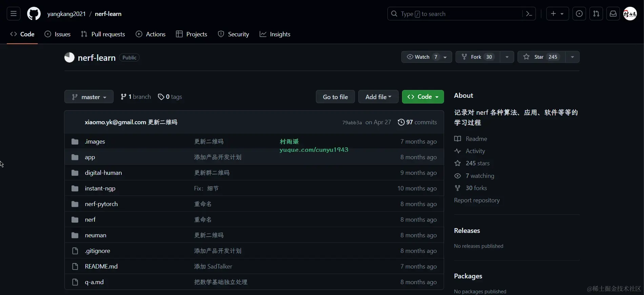Expand the create new dropdown arrow
The image size is (644, 295).
562,14
